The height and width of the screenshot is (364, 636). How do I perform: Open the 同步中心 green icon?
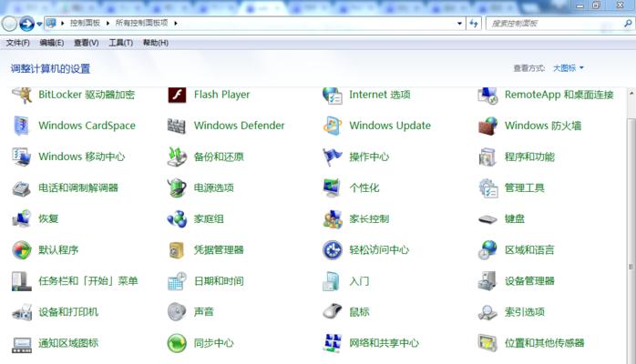pos(177,343)
